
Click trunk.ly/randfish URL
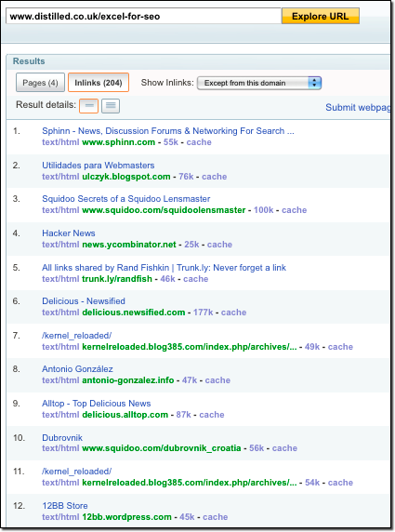coord(117,279)
